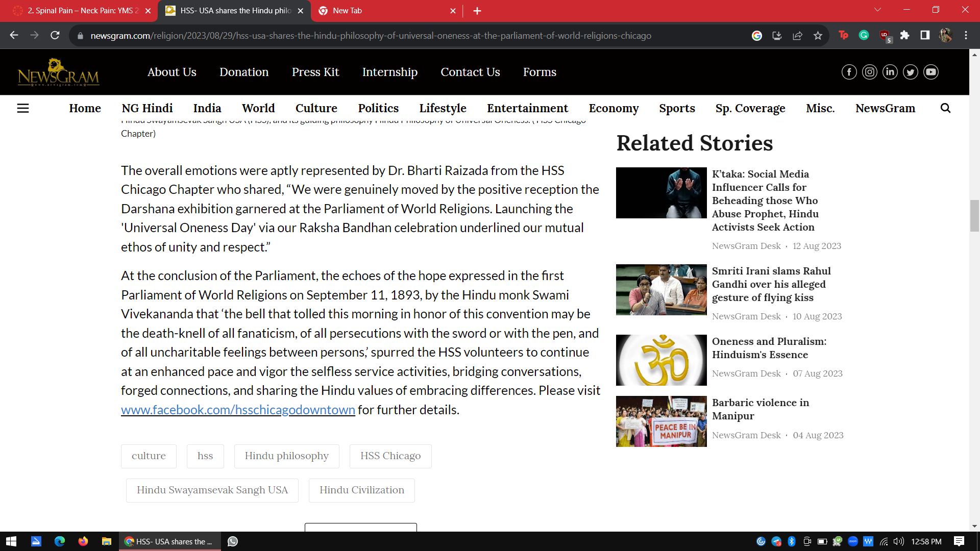Select the 'Hindu philosophy' tag
This screenshot has width=980, height=551.
pyautogui.click(x=286, y=456)
